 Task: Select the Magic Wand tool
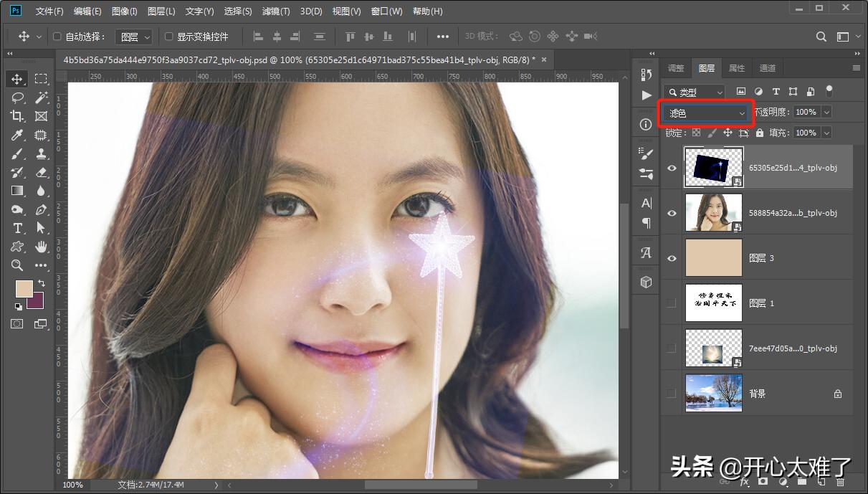pos(41,98)
